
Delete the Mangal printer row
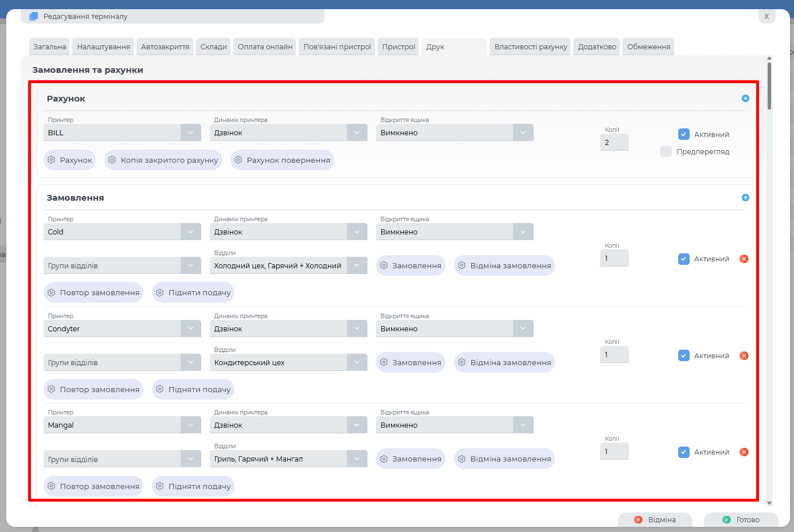(744, 452)
